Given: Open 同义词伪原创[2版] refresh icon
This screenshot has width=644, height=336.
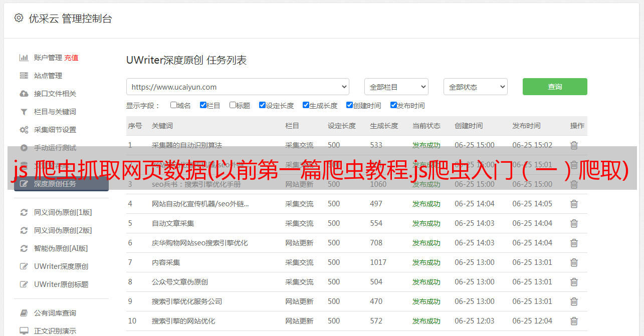Looking at the screenshot, I should tap(24, 230).
